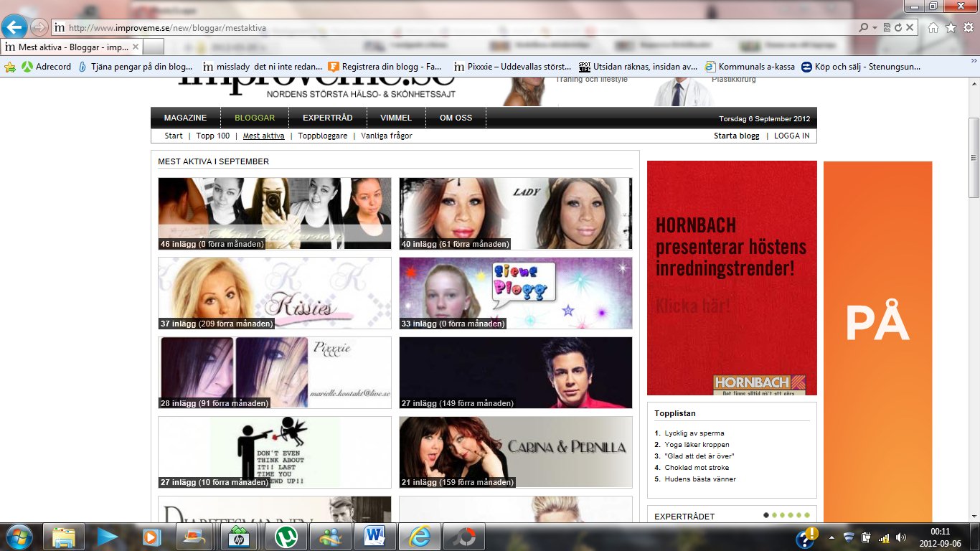Go to the EXPERTRÅD menu item
The height and width of the screenshot is (551, 980).
point(327,118)
